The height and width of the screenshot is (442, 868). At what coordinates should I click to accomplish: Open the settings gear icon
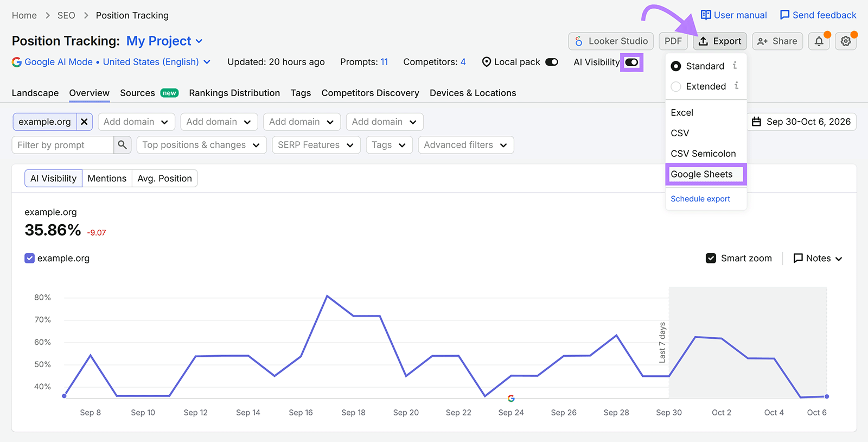tap(846, 41)
